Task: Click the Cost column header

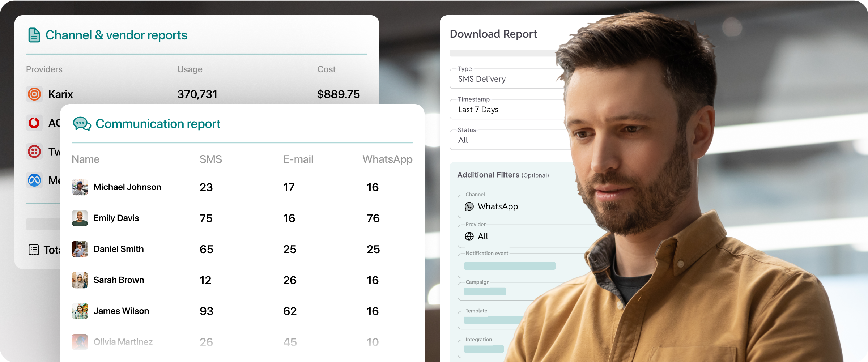Action: (327, 69)
